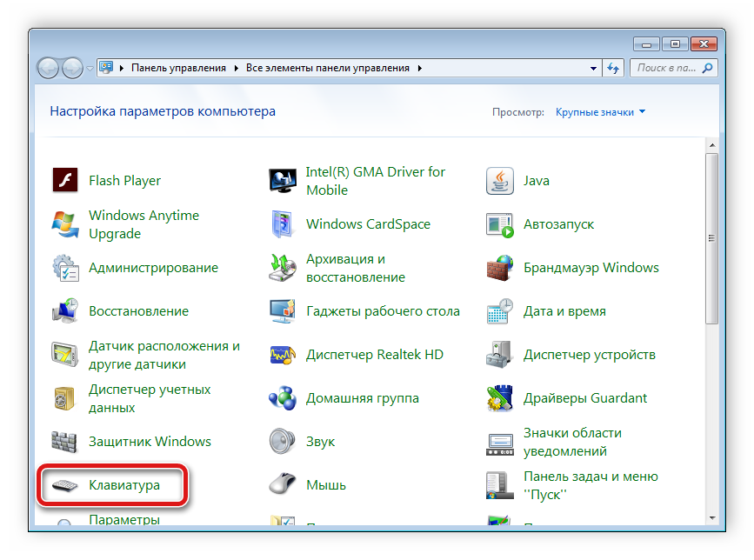Click the search magnifier icon
This screenshot has width=754, height=560.
click(707, 68)
